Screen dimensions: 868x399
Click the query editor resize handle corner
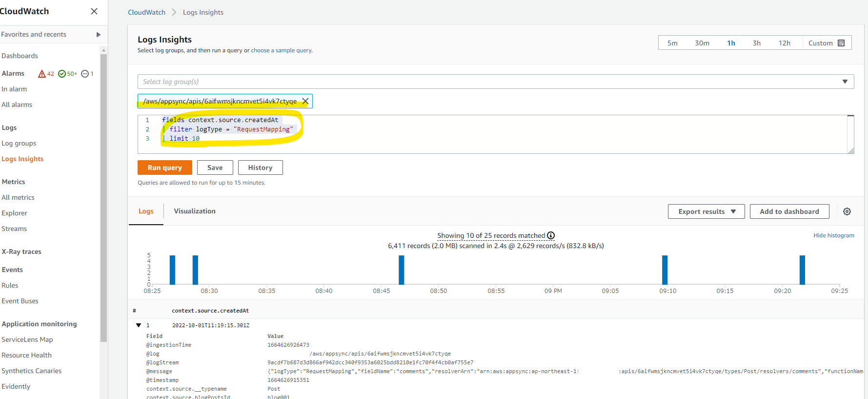pos(851,151)
